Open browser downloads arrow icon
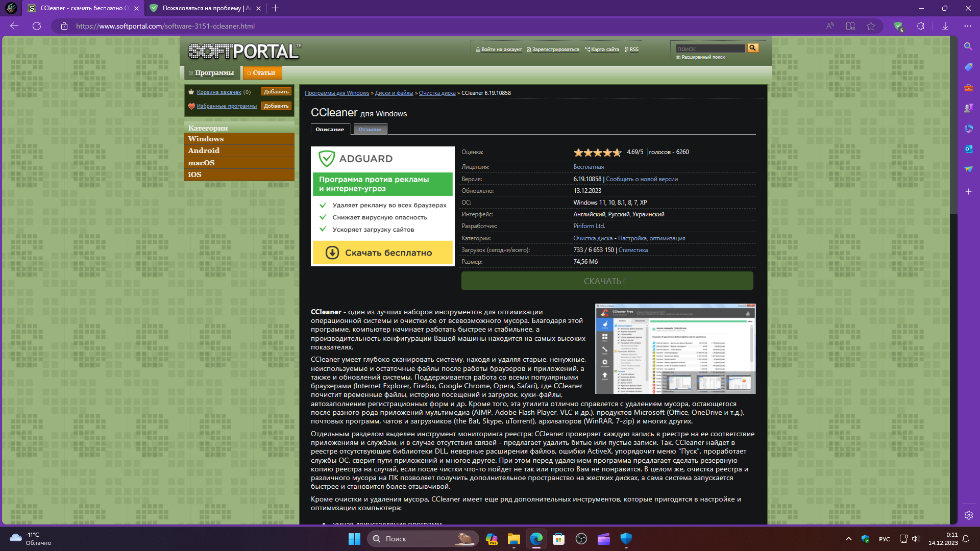This screenshot has height=551, width=980. pyautogui.click(x=945, y=26)
